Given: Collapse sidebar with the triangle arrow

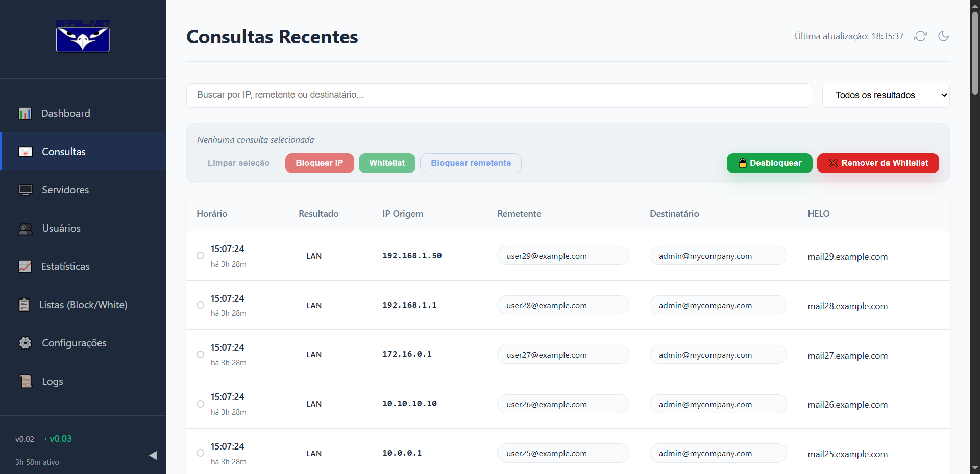Looking at the screenshot, I should pyautogui.click(x=153, y=455).
